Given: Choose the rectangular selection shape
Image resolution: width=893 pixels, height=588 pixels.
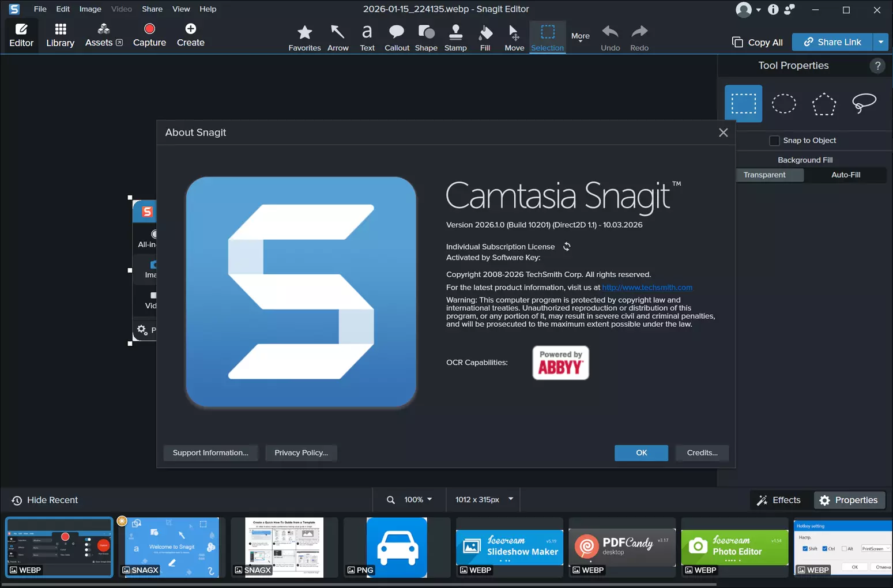Looking at the screenshot, I should (743, 104).
